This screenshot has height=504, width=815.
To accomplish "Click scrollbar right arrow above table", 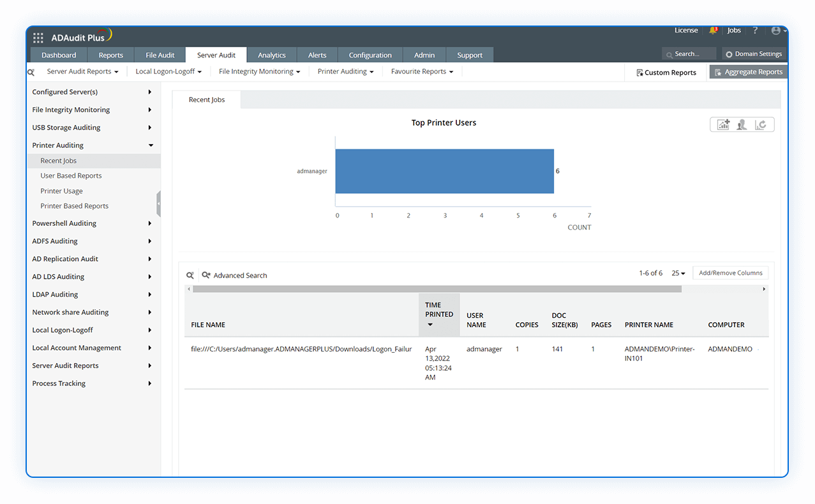I will (764, 289).
